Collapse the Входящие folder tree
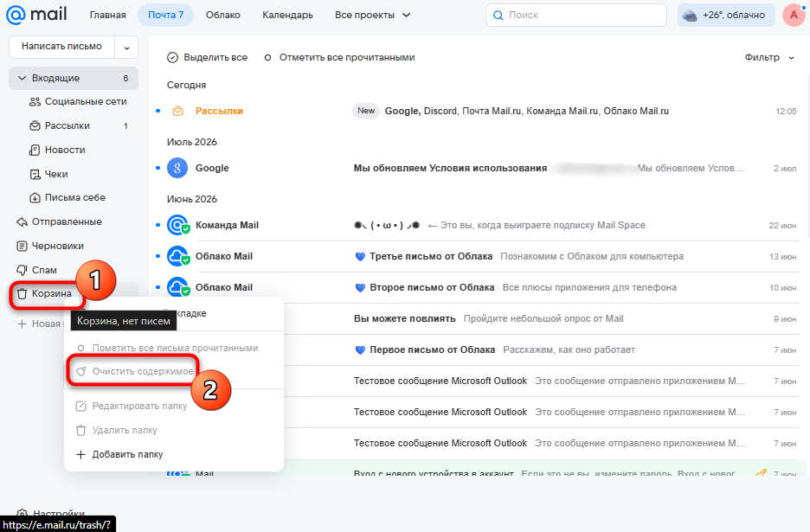 tap(22, 78)
